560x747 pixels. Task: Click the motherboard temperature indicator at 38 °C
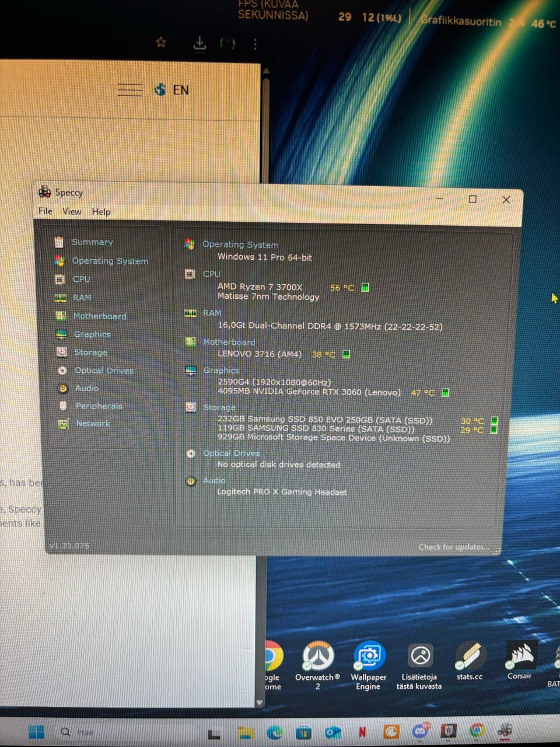click(x=346, y=354)
